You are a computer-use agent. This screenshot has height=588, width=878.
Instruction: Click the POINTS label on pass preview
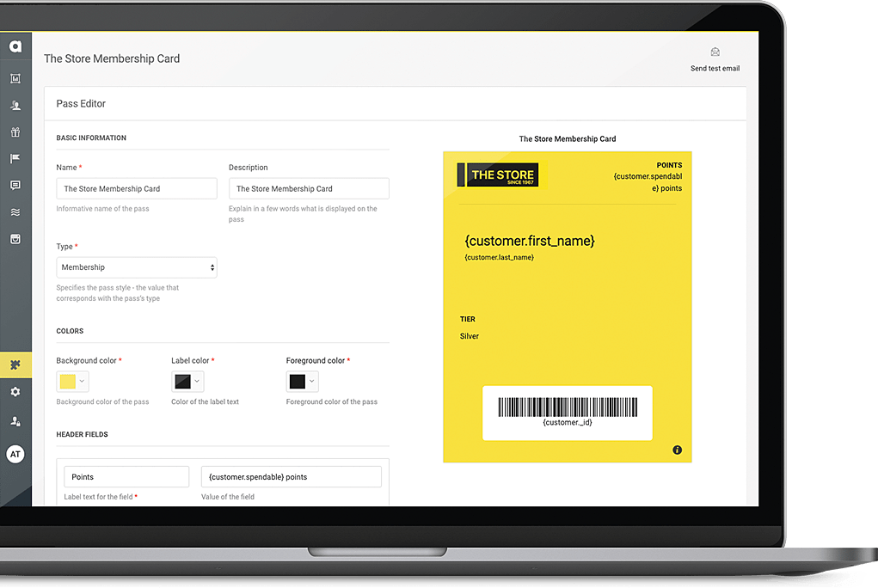(669, 165)
